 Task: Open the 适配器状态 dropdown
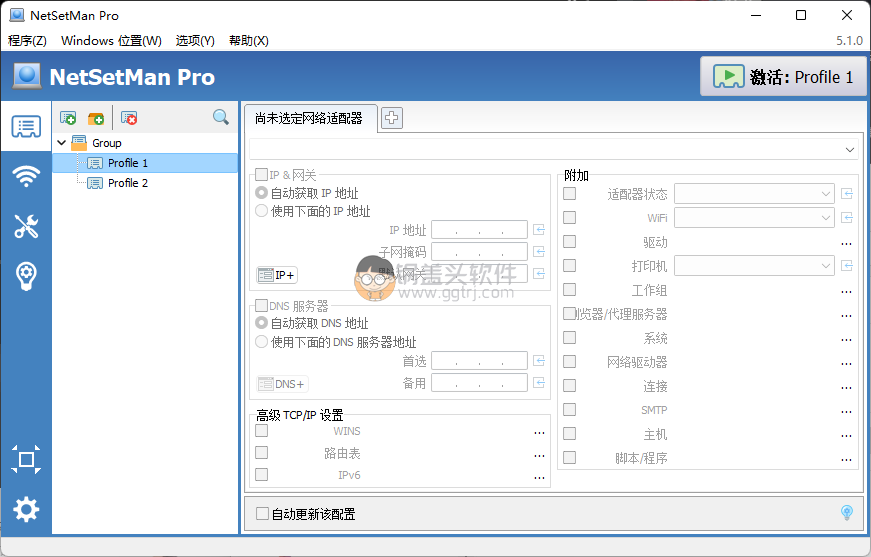tap(754, 193)
